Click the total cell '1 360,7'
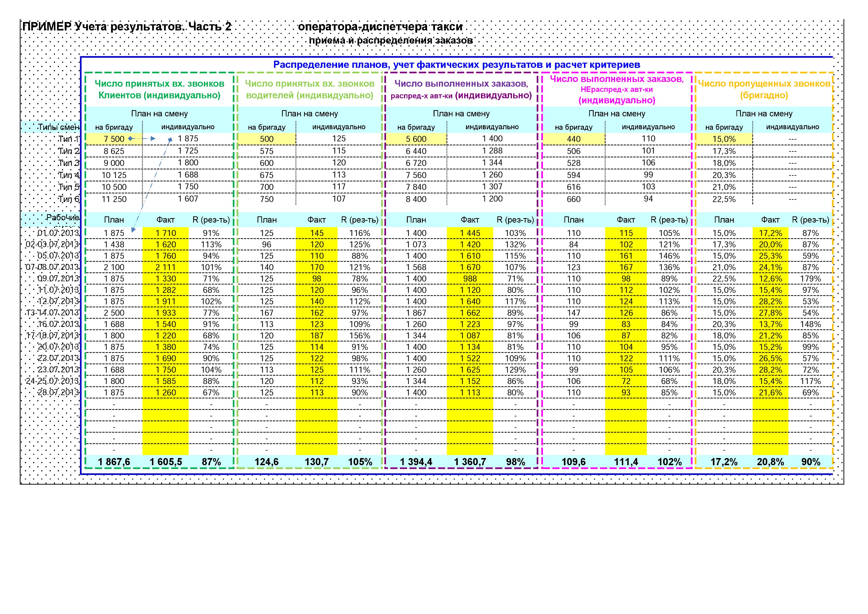 pos(470,462)
